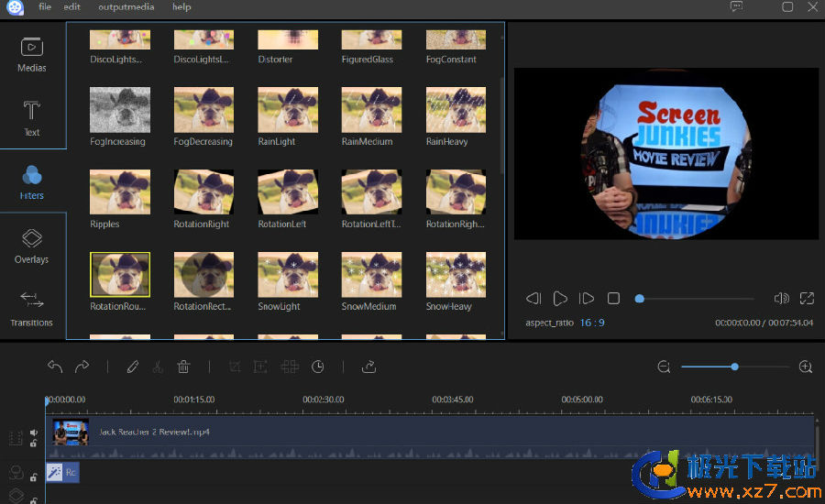Open the Transitions panel
Viewport: 825px width, 504px height.
pyautogui.click(x=32, y=309)
